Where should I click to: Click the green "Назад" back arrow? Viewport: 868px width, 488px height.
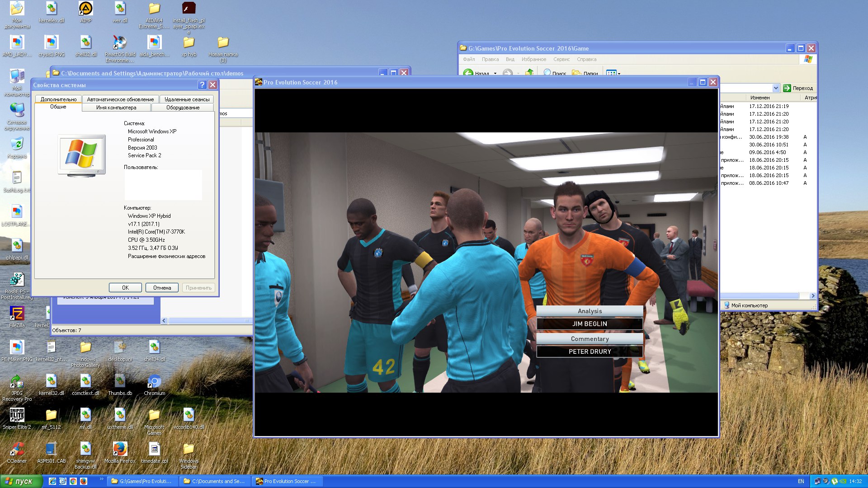pos(468,73)
